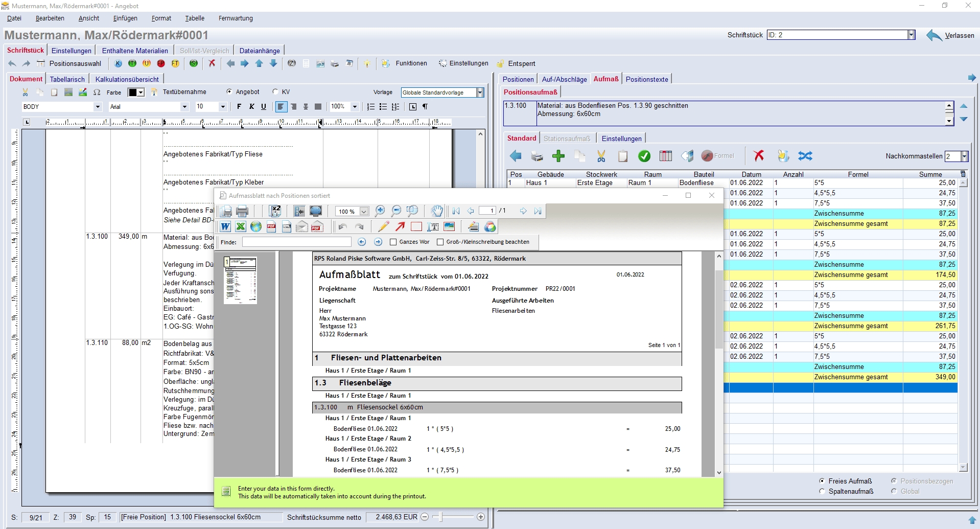
Task: Export the Aufmaßblatt preview to Word
Action: 225,227
